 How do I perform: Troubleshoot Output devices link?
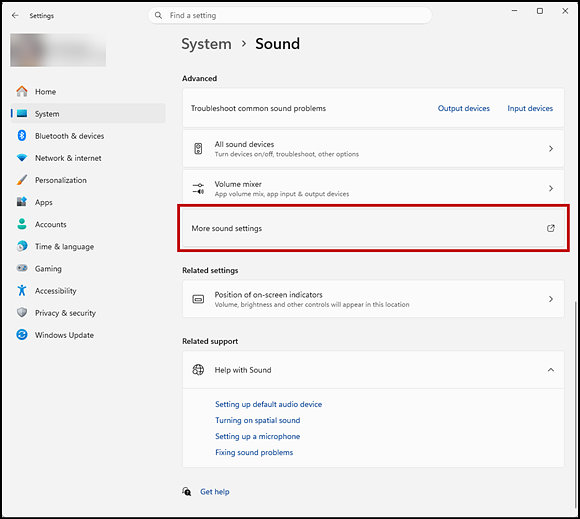pos(463,108)
